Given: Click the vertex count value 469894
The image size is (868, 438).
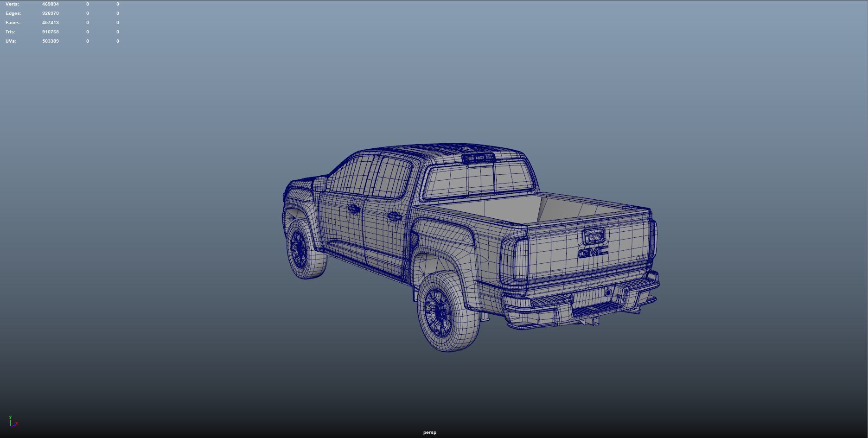Looking at the screenshot, I should point(51,4).
